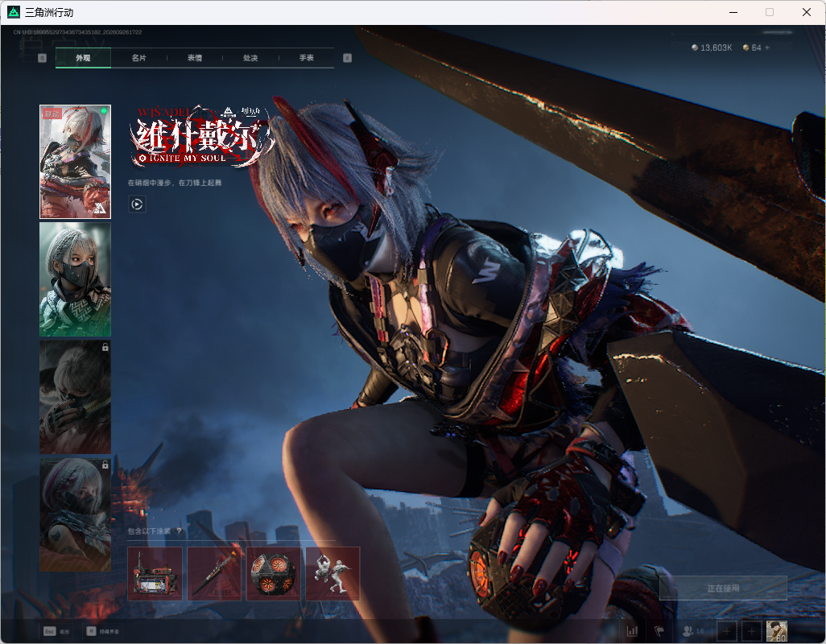View the included polyhedral ball item
Viewport: 826px width, 644px height.
(274, 573)
